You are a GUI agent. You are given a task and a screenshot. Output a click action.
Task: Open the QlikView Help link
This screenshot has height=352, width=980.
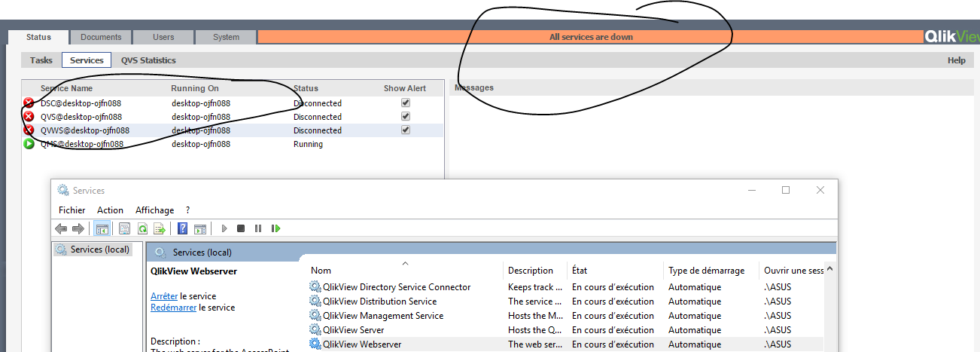[x=956, y=60]
